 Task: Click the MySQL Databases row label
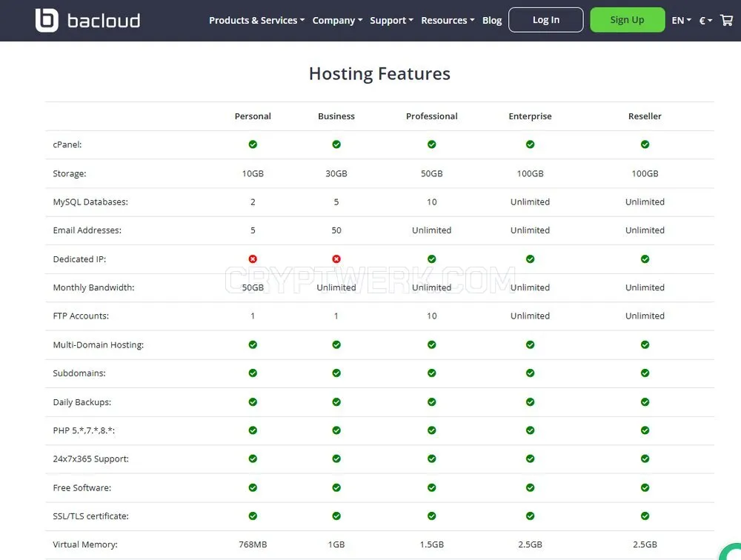(x=90, y=201)
